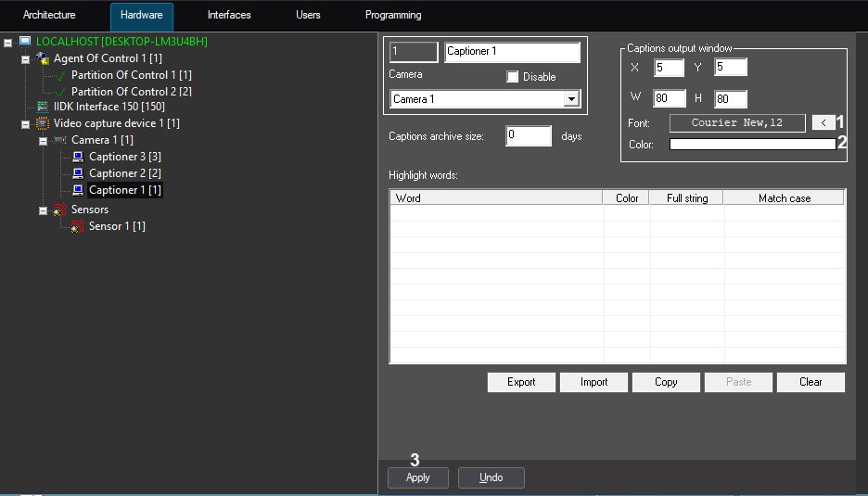This screenshot has width=868, height=496.
Task: Click the IIDK Interface 150 icon
Action: [43, 108]
